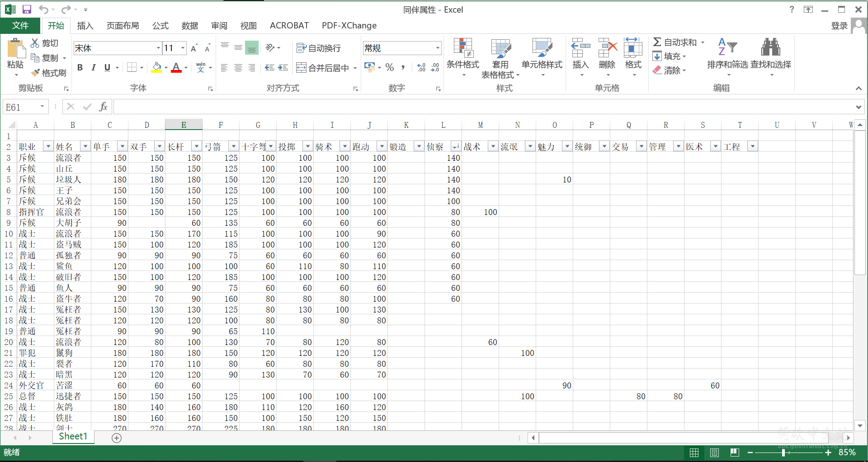Switch to the ACROBAT tab
This screenshot has height=462, width=868.
[289, 26]
